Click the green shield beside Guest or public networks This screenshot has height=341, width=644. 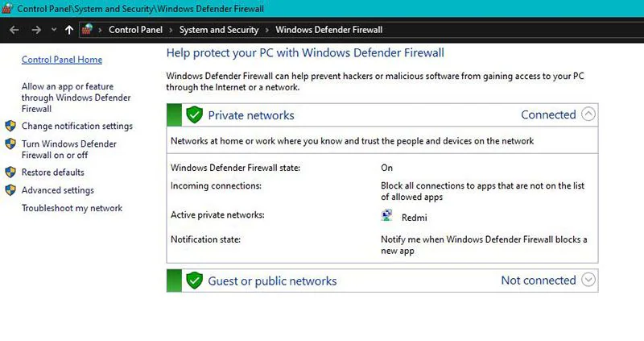(194, 281)
